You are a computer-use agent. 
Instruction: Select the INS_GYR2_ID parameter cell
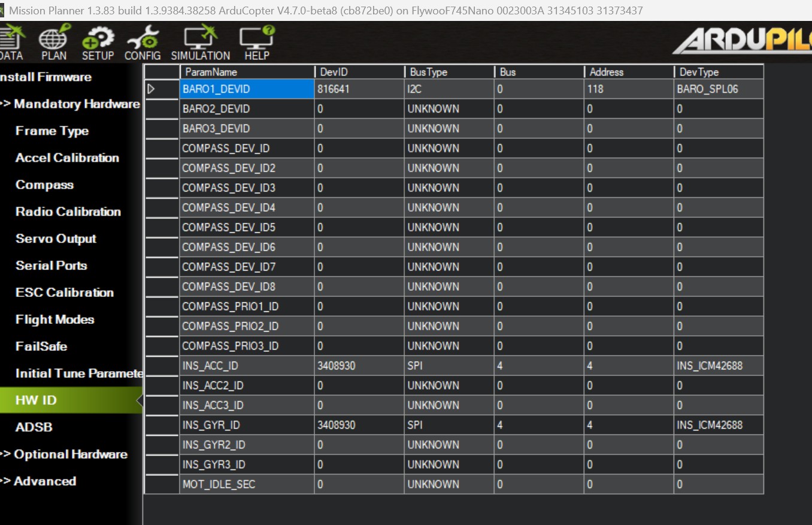(247, 445)
